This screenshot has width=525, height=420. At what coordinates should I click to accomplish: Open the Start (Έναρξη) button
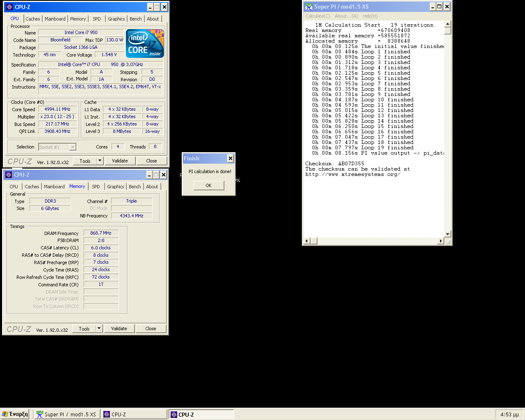point(15,414)
